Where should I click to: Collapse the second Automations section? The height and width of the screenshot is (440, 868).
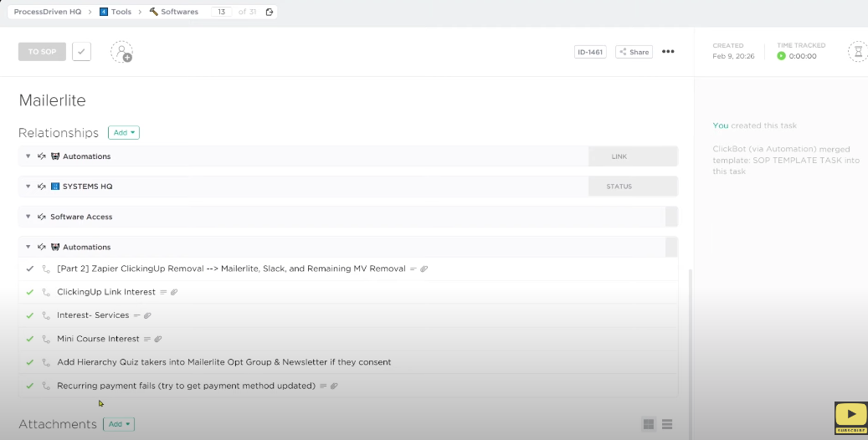(28, 247)
